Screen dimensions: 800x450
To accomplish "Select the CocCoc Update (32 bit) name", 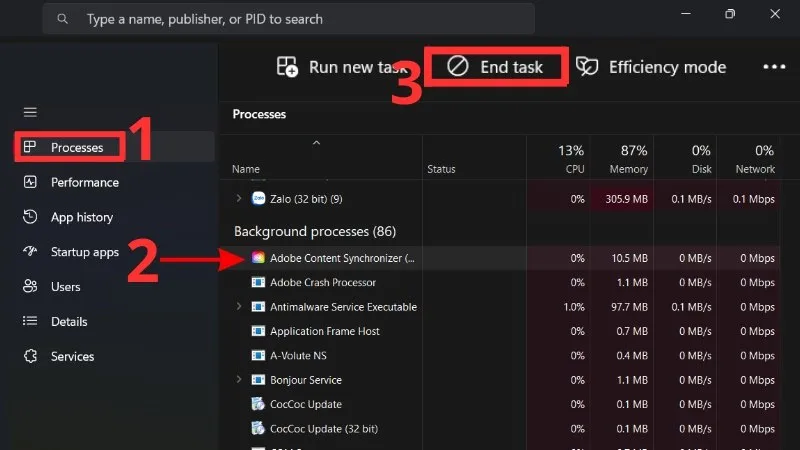I will [x=324, y=429].
